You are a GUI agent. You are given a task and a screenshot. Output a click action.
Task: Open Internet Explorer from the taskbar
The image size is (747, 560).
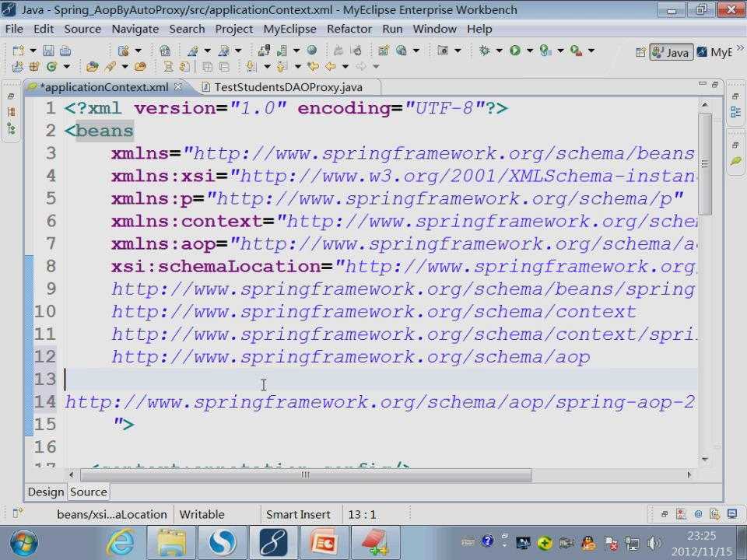pyautogui.click(x=121, y=543)
